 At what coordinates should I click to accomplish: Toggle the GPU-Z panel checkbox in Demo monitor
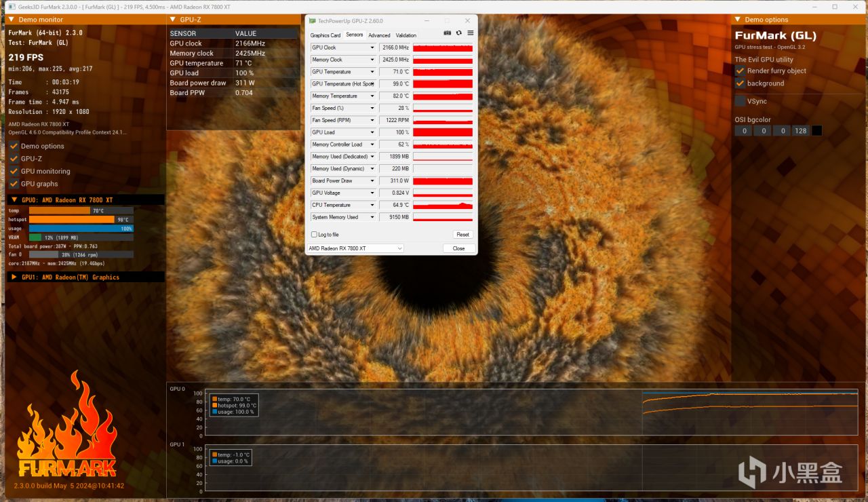tap(14, 159)
